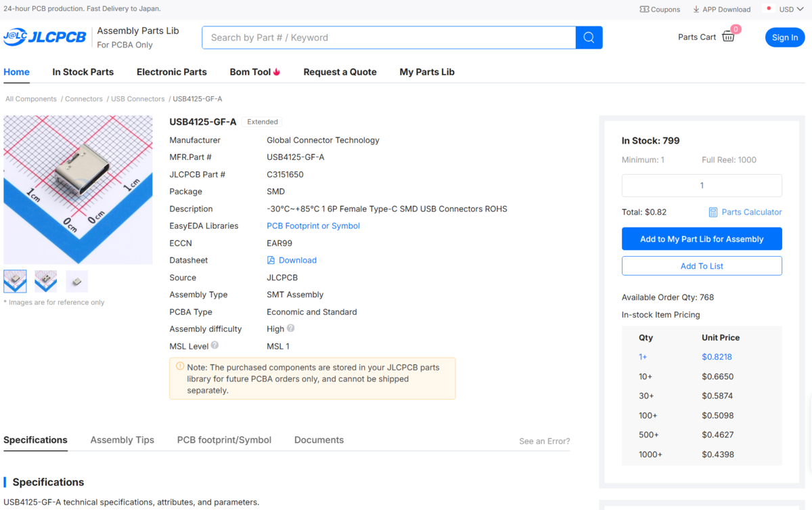
Task: Click the Coupons ticket icon
Action: (x=644, y=9)
